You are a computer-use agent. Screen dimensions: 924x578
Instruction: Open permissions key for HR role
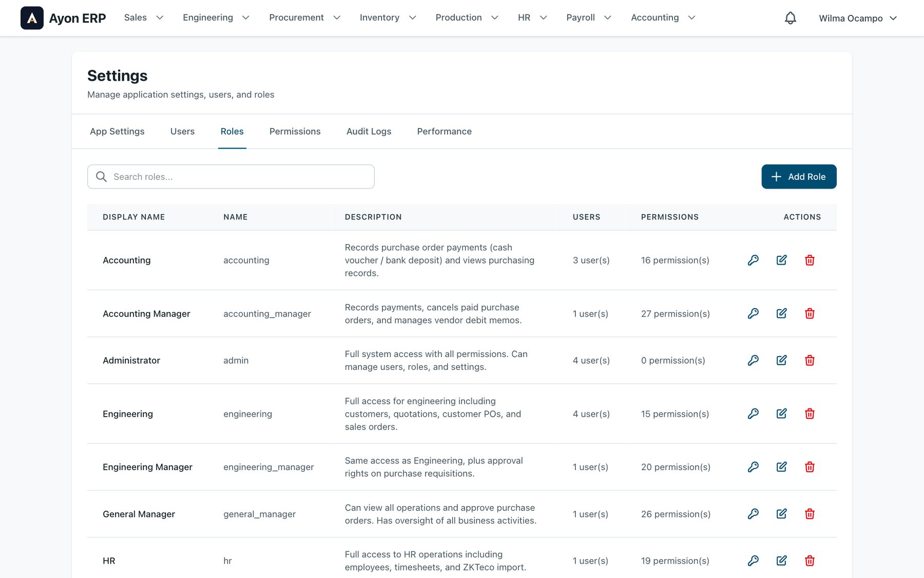(753, 561)
